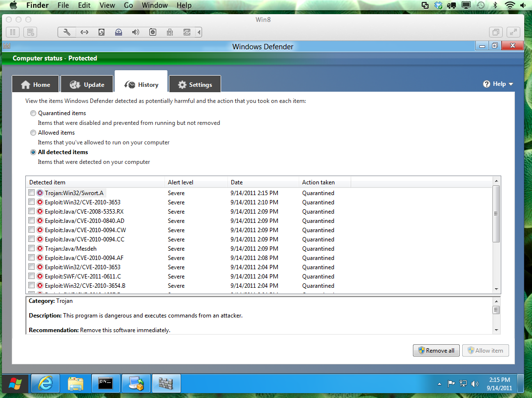
Task: Show hidden tray icons arrow
Action: (439, 384)
